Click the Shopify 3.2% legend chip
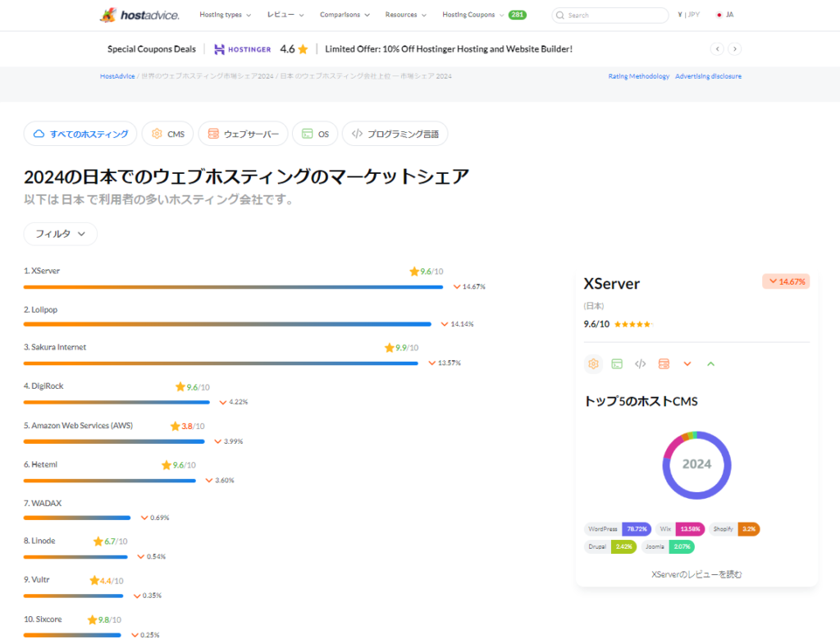The height and width of the screenshot is (644, 840). coord(734,529)
